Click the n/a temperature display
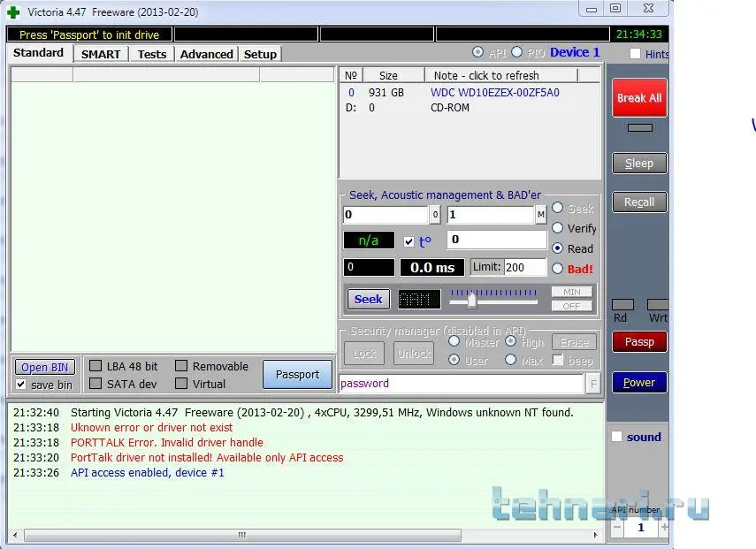The image size is (756, 549). coord(369,240)
